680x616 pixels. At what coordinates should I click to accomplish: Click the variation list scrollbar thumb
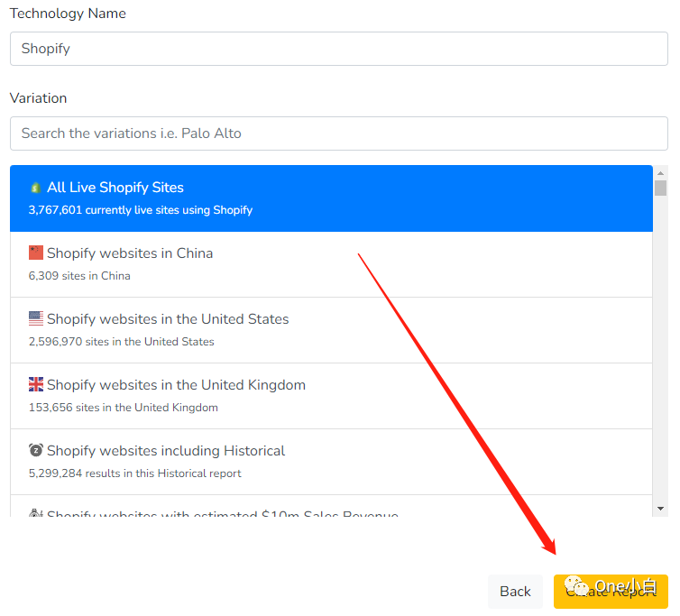(661, 188)
